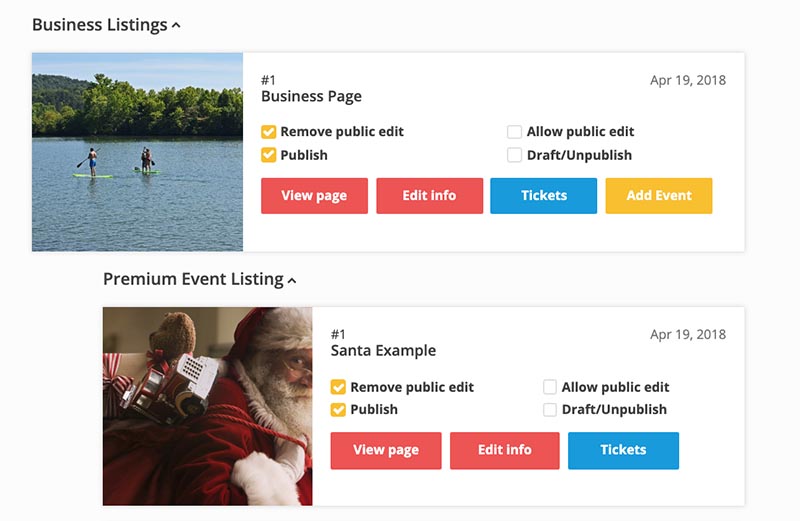Click the yellow Add Event button

pyautogui.click(x=659, y=195)
